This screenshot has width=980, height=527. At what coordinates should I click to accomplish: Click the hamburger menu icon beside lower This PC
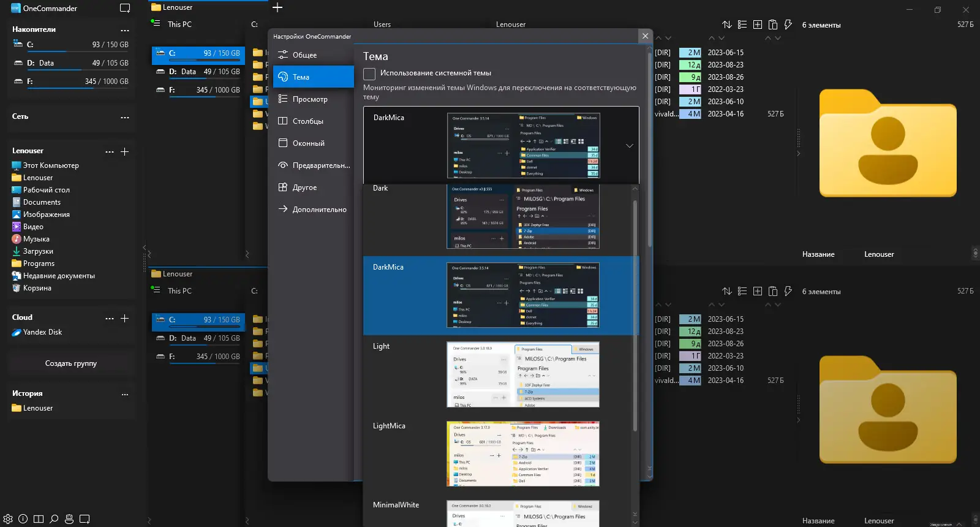pyautogui.click(x=156, y=290)
